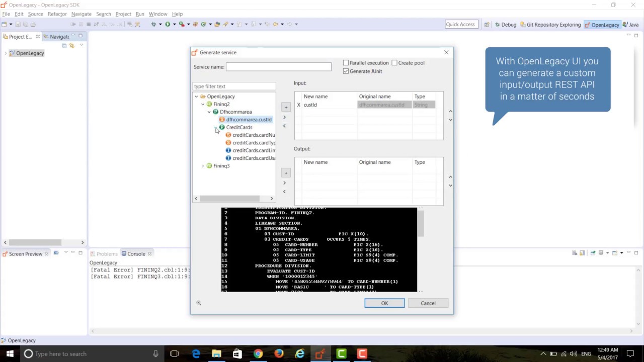Click the right arrow beside Input table
Screen dimensions: 644x362
coord(284,117)
